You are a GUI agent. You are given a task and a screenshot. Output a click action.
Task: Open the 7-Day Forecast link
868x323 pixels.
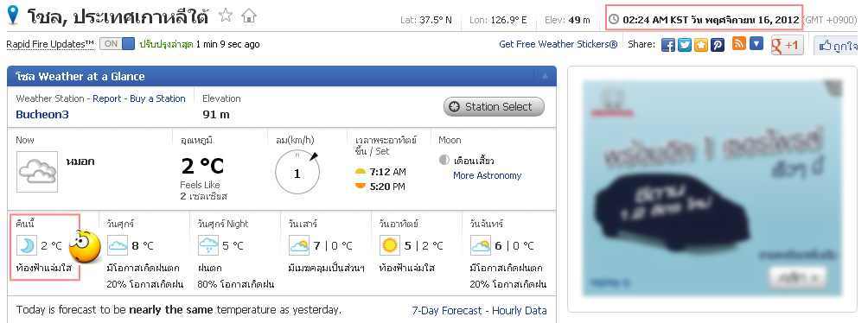tap(447, 311)
